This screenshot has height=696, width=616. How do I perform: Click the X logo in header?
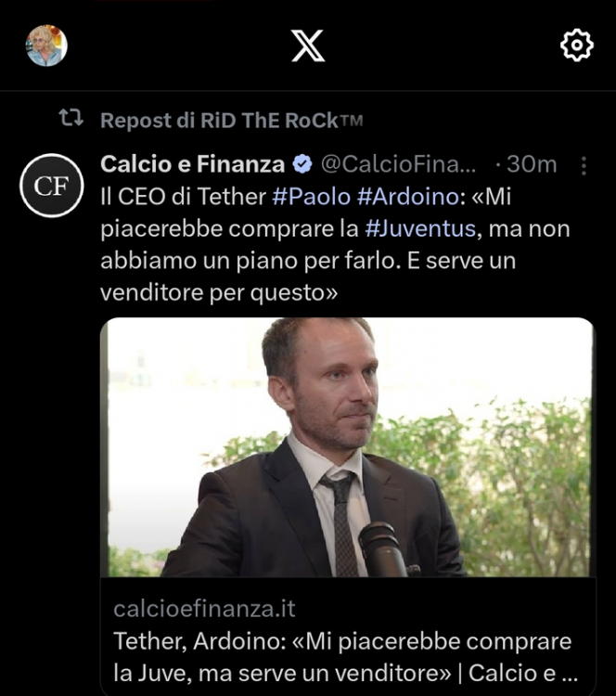click(308, 45)
